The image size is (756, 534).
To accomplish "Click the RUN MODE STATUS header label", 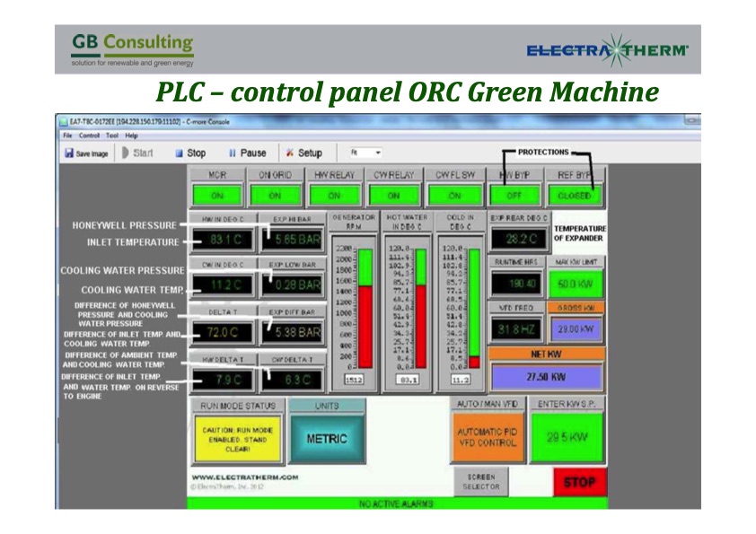I will pos(238,406).
